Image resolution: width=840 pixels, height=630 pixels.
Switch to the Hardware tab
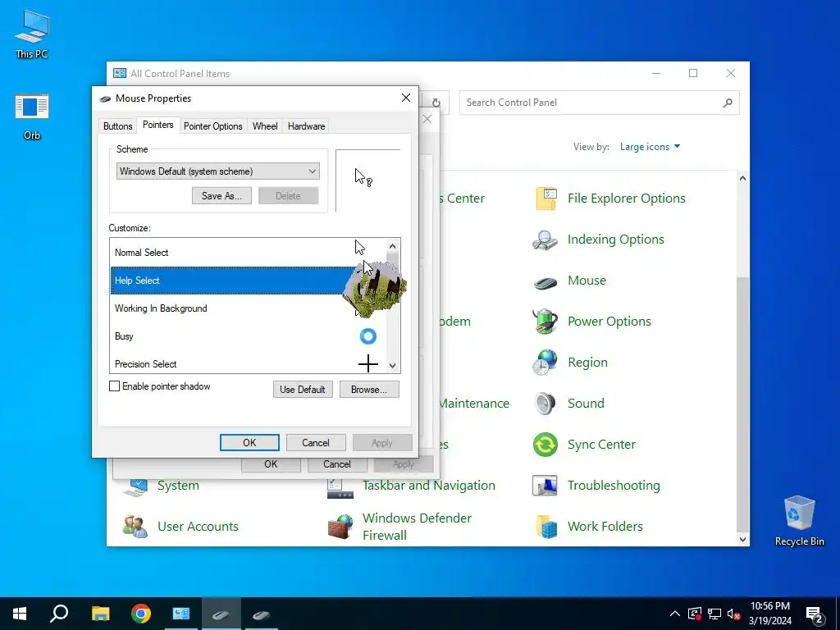[x=307, y=126]
